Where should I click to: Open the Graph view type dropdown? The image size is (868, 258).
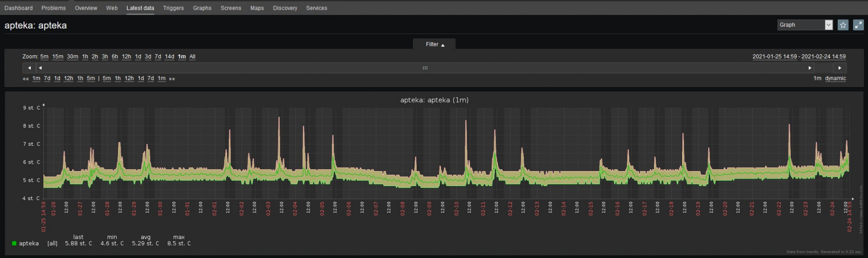pyautogui.click(x=804, y=25)
